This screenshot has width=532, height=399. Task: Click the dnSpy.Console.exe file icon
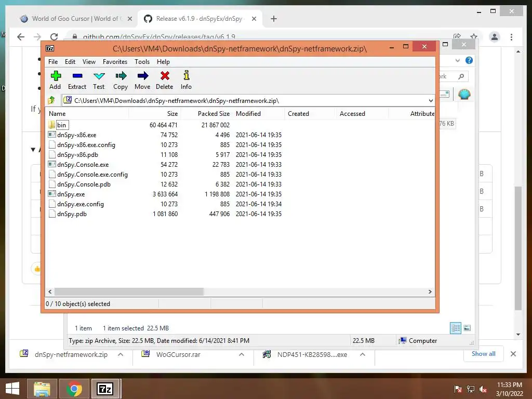pos(51,164)
